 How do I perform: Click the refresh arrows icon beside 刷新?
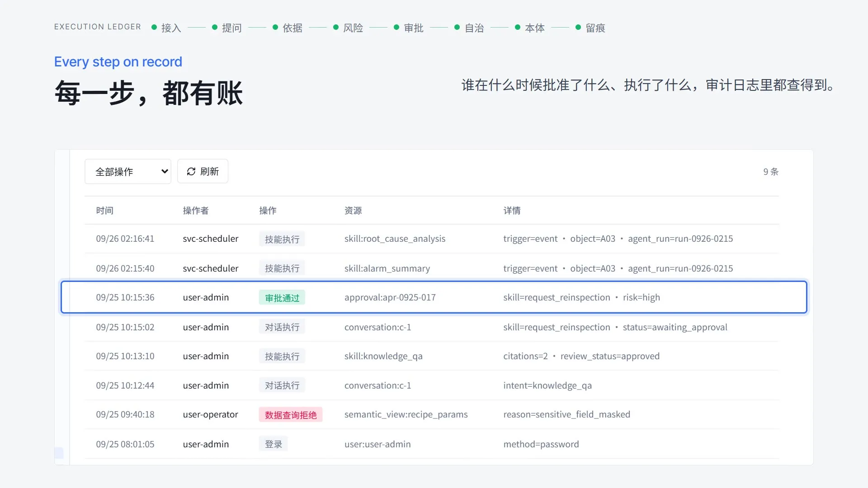pos(191,171)
